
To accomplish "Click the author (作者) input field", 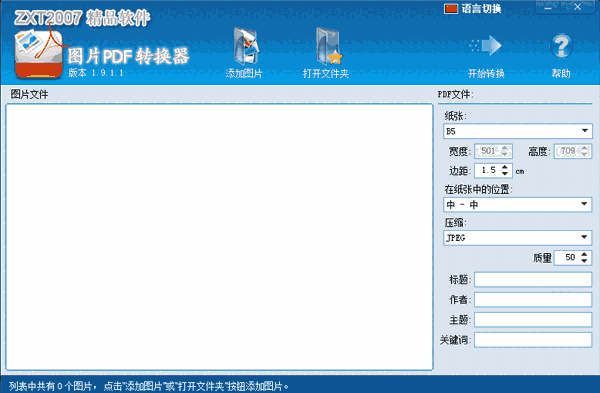I will 533,299.
